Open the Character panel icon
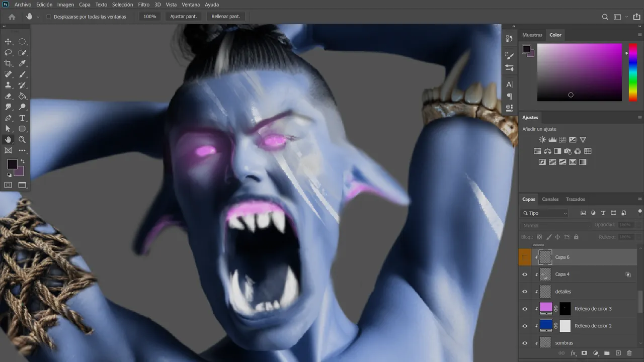Viewport: 644px width, 362px height. point(509,84)
